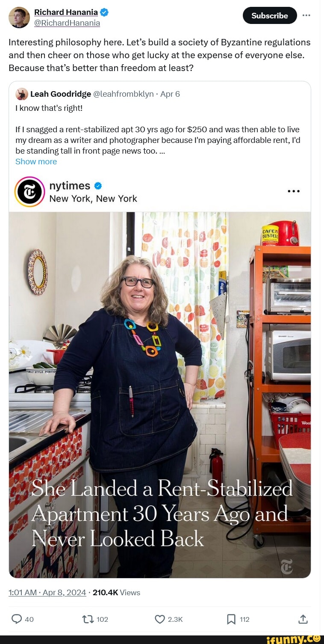Click Richard Hanania's profile photo

19,18
